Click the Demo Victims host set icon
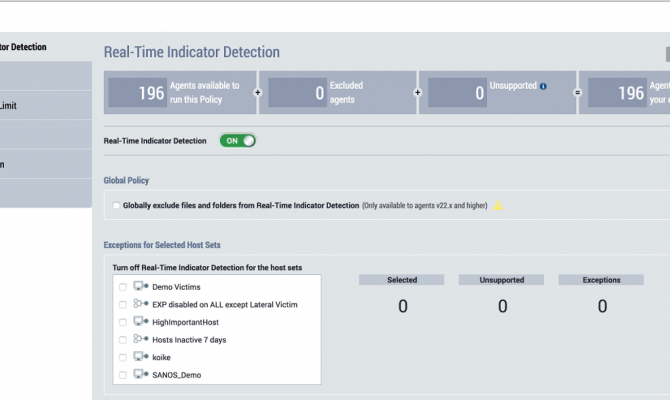Image resolution: width=670 pixels, height=400 pixels. point(140,287)
